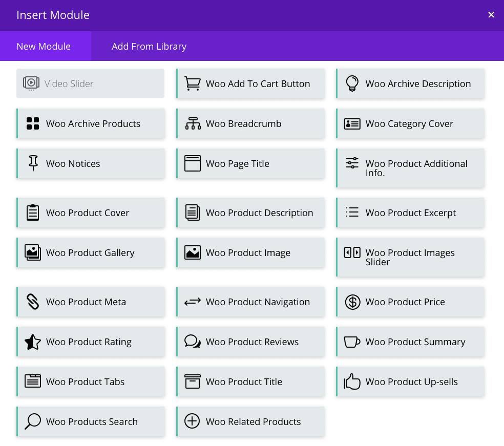
Task: Pick the window icon for Woo Page Title
Action: (193, 163)
